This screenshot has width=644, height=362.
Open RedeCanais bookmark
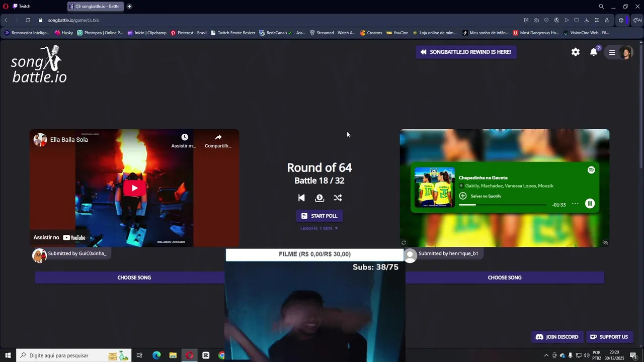point(282,33)
